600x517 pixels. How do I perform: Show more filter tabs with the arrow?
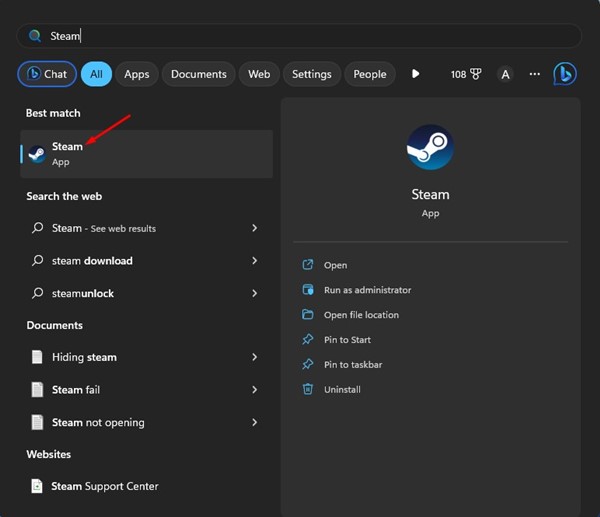pos(416,74)
